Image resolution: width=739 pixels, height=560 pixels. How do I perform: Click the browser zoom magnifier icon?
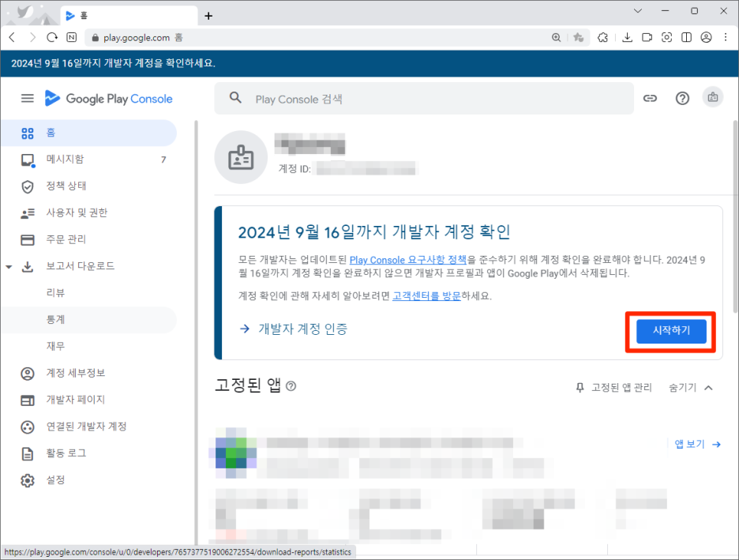point(556,37)
